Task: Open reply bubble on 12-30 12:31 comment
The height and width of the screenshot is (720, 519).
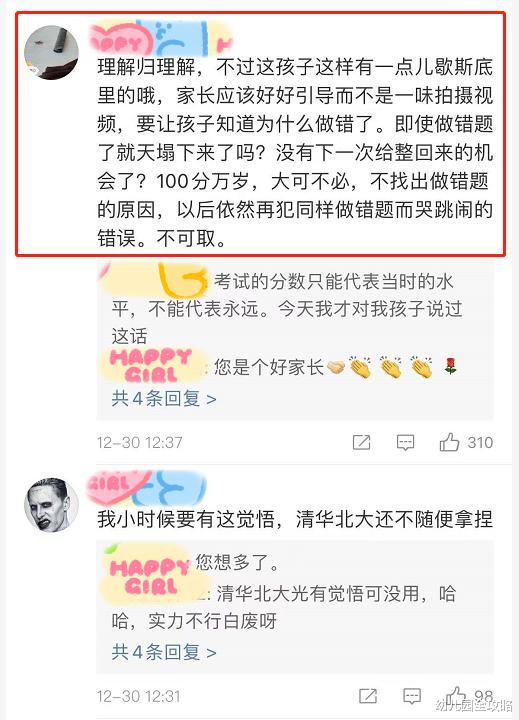Action: tap(412, 696)
